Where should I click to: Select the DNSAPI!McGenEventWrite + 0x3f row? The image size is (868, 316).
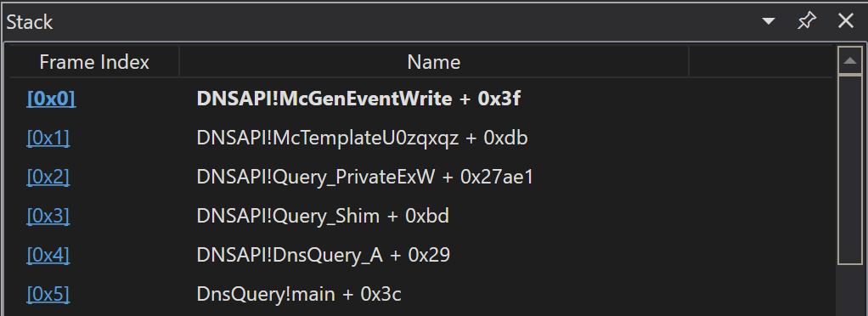click(x=420, y=99)
